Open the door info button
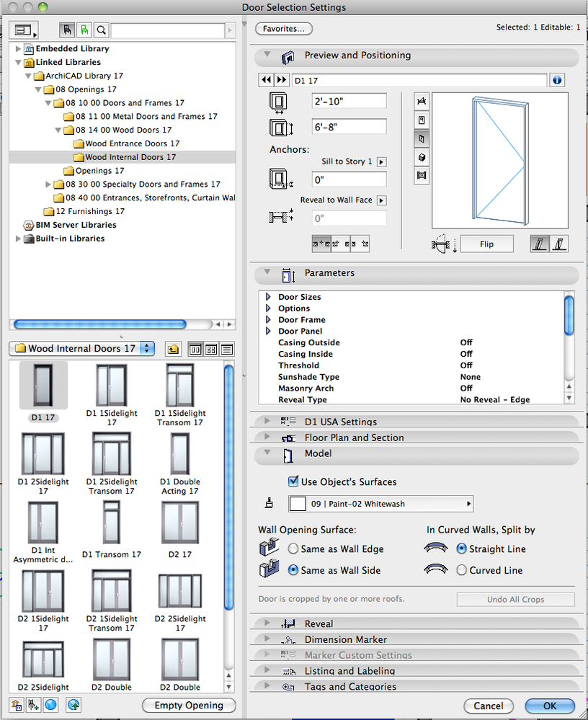The height and width of the screenshot is (720, 588). [557, 80]
